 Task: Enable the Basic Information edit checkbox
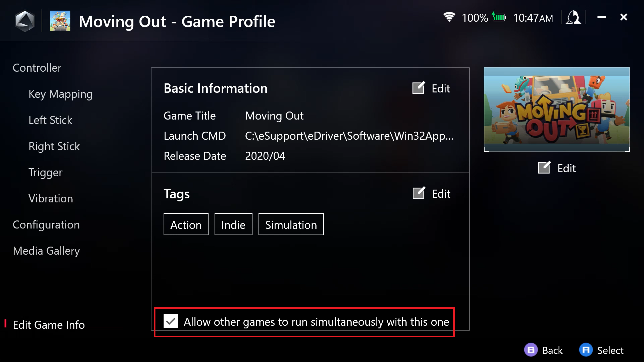click(x=418, y=88)
